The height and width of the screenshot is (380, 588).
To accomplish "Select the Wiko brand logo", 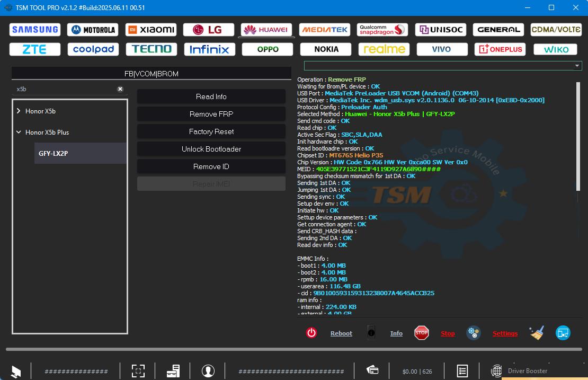I will point(555,49).
